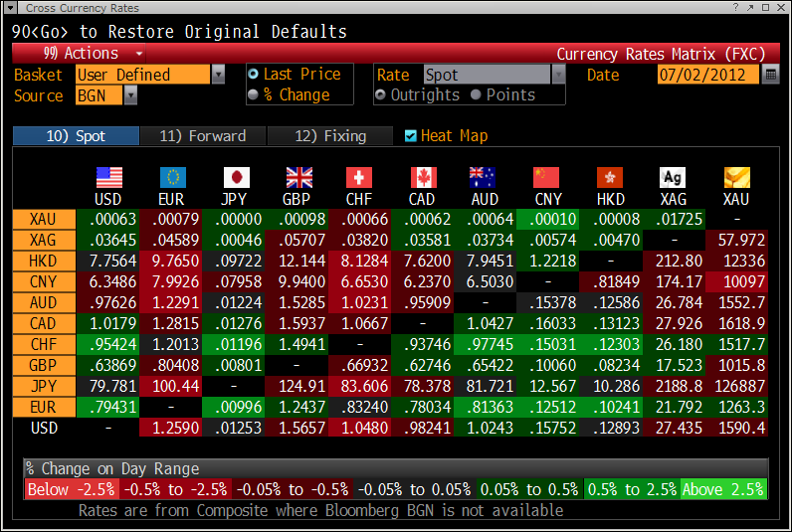Select the silver XAG column icon
The image size is (792, 532).
[x=673, y=177]
